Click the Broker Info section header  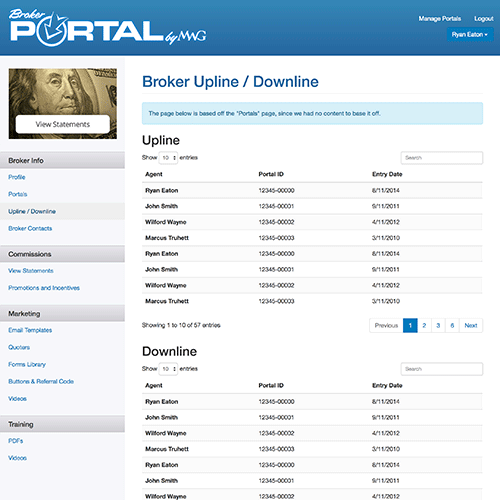[x=62, y=160]
